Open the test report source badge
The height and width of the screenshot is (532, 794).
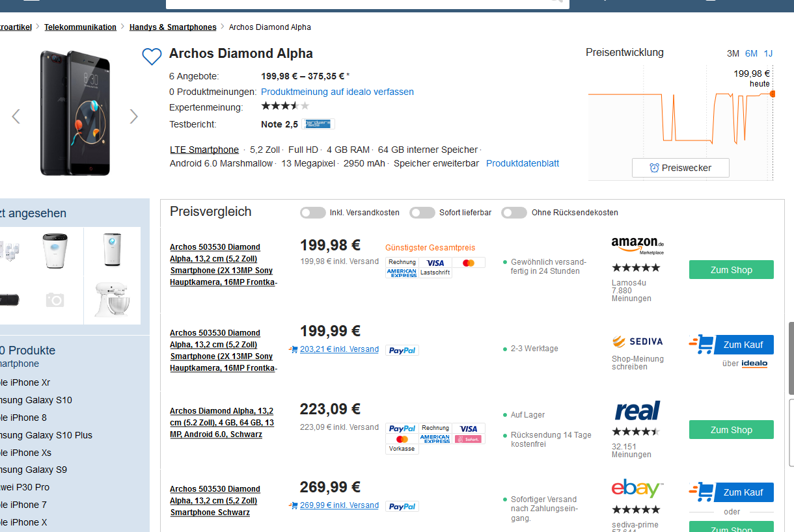click(323, 124)
